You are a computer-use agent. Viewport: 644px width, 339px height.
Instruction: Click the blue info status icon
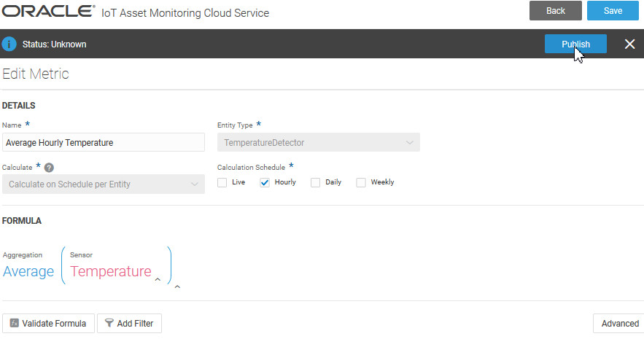[9, 44]
